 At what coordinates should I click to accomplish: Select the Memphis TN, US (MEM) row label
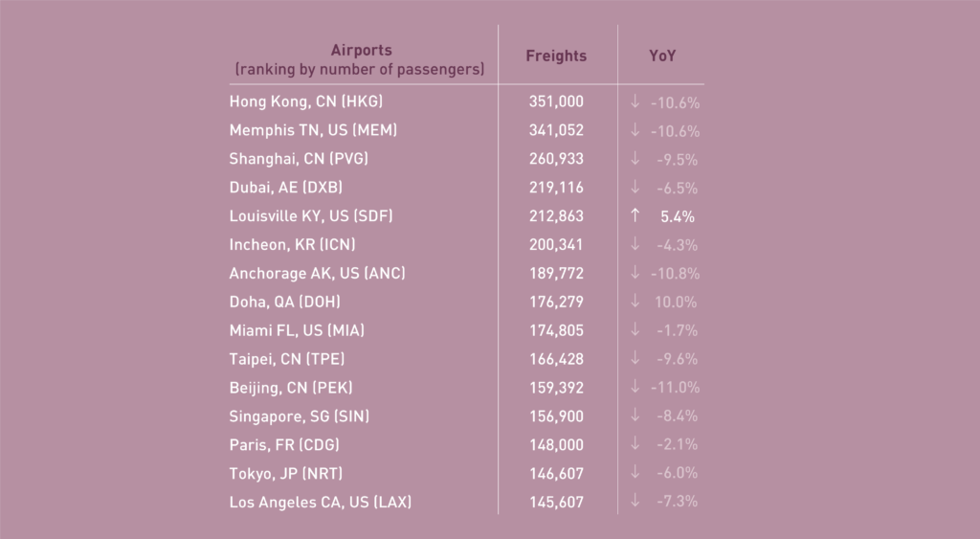coord(313,130)
